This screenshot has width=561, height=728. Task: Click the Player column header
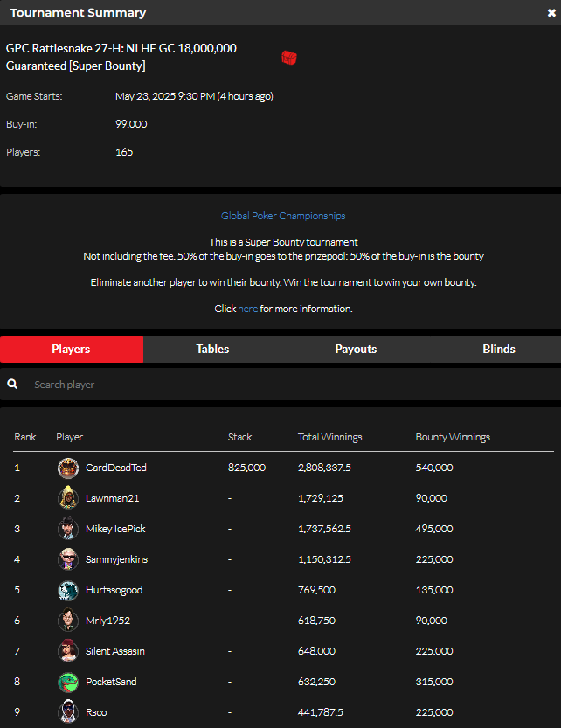(70, 437)
